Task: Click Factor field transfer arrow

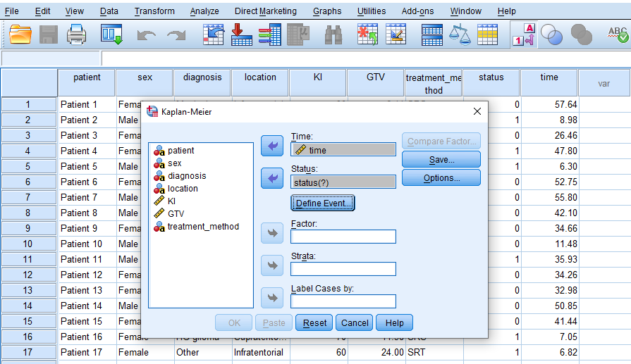Action: tap(272, 233)
